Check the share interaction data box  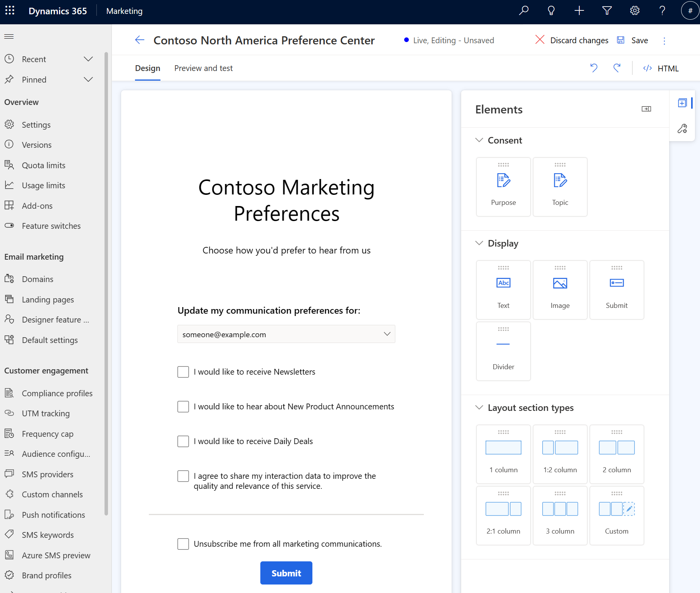[183, 476]
